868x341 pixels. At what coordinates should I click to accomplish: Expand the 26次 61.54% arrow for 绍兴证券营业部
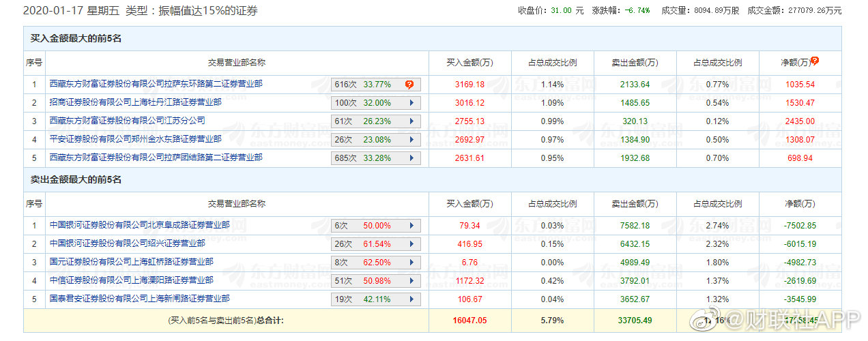pos(411,244)
